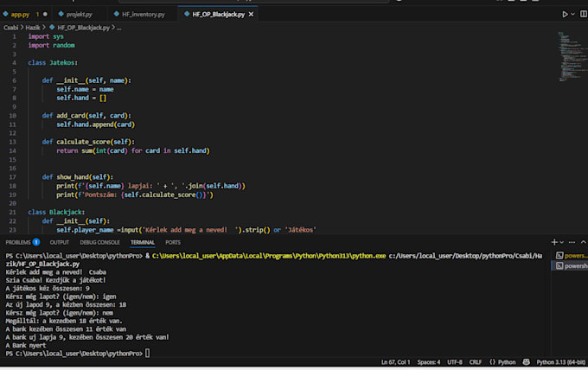Click Hazik folder in the breadcrumb
588x370 pixels.
click(x=33, y=28)
